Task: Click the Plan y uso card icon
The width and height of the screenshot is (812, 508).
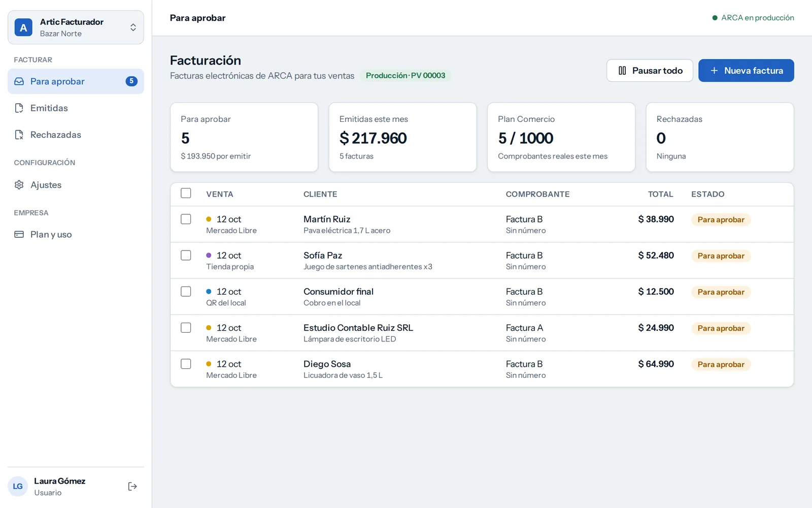Action: (x=19, y=234)
